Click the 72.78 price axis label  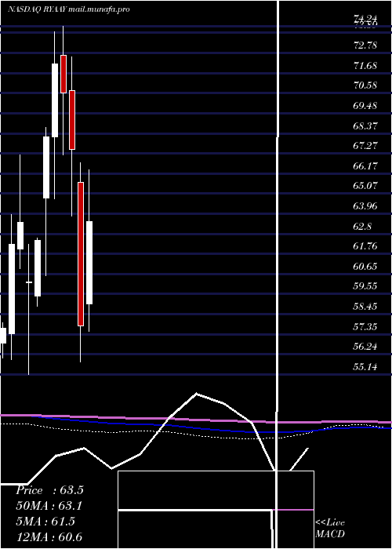365,45
